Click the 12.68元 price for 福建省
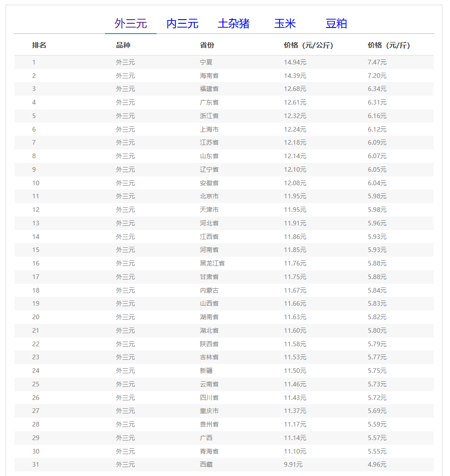The image size is (450, 476). (x=295, y=89)
